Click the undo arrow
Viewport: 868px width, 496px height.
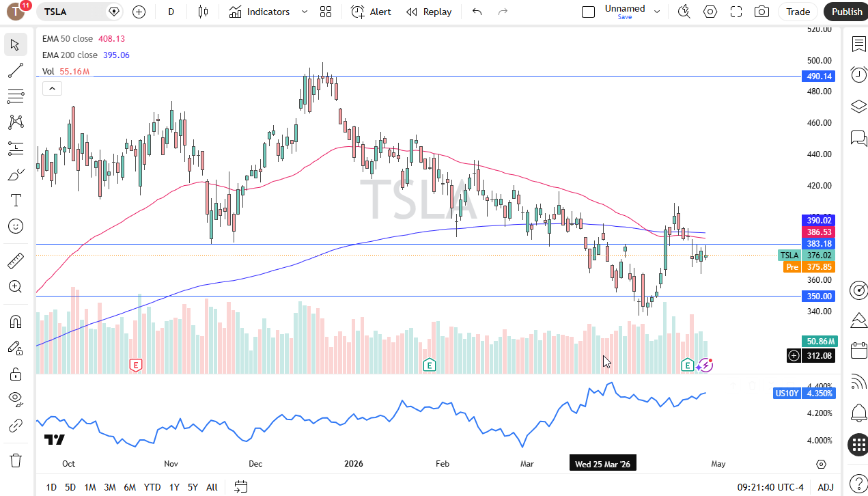(477, 12)
